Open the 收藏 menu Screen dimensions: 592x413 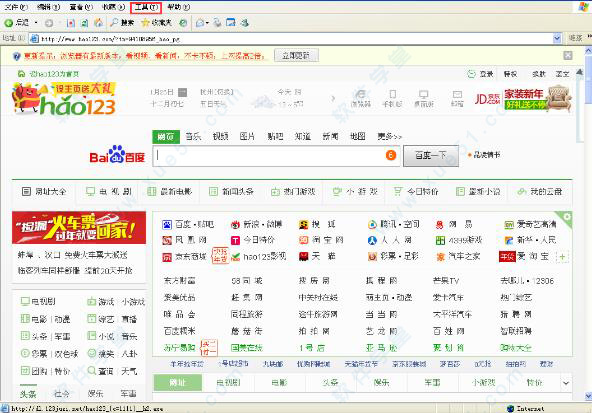coord(113,7)
